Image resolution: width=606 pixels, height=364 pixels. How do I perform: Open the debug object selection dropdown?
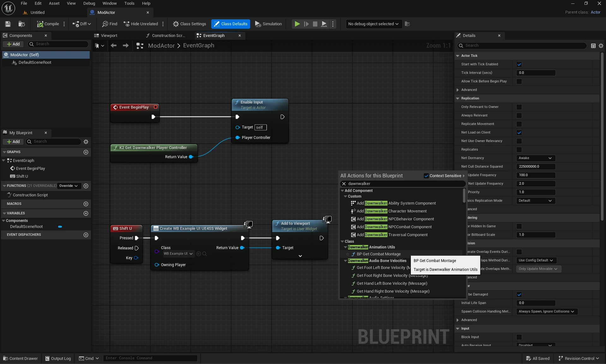click(374, 24)
